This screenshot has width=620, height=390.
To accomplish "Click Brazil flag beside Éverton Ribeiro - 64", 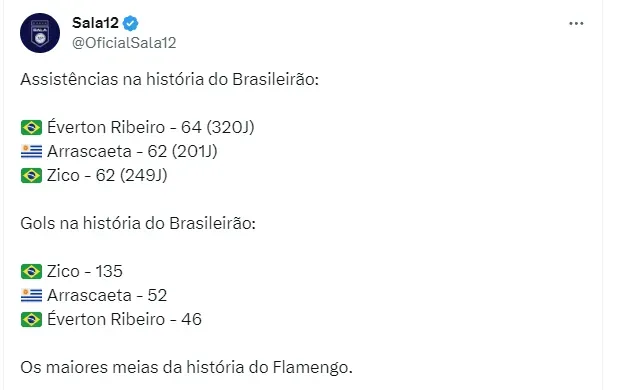I will pyautogui.click(x=31, y=127).
